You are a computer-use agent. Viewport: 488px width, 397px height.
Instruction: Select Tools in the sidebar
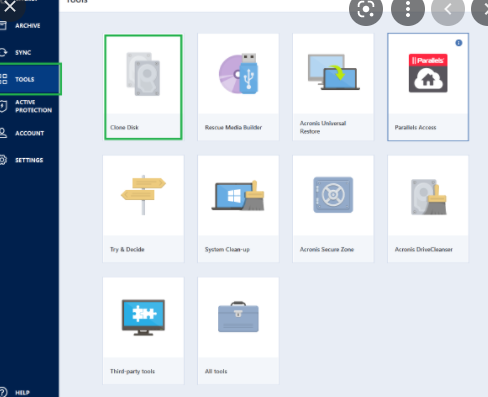tap(29, 79)
